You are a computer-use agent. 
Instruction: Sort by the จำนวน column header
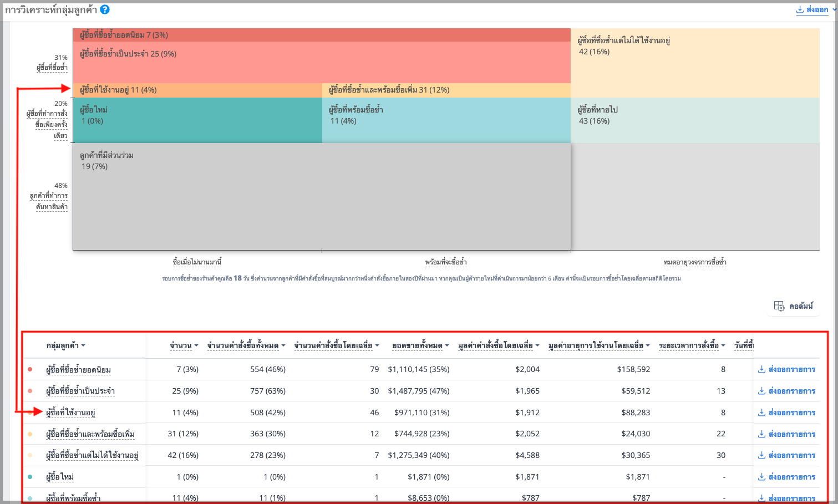click(x=184, y=345)
